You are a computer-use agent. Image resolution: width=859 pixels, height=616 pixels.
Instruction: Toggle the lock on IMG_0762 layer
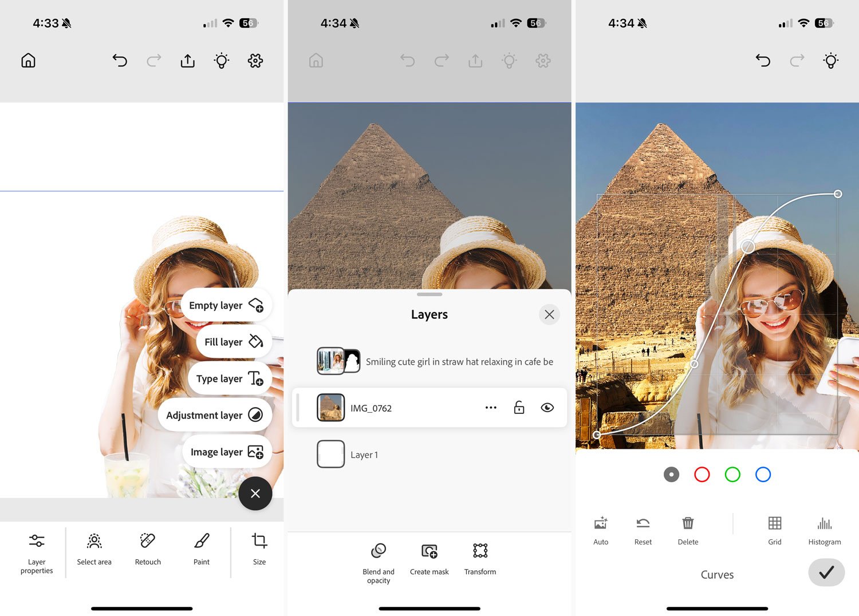click(x=519, y=408)
